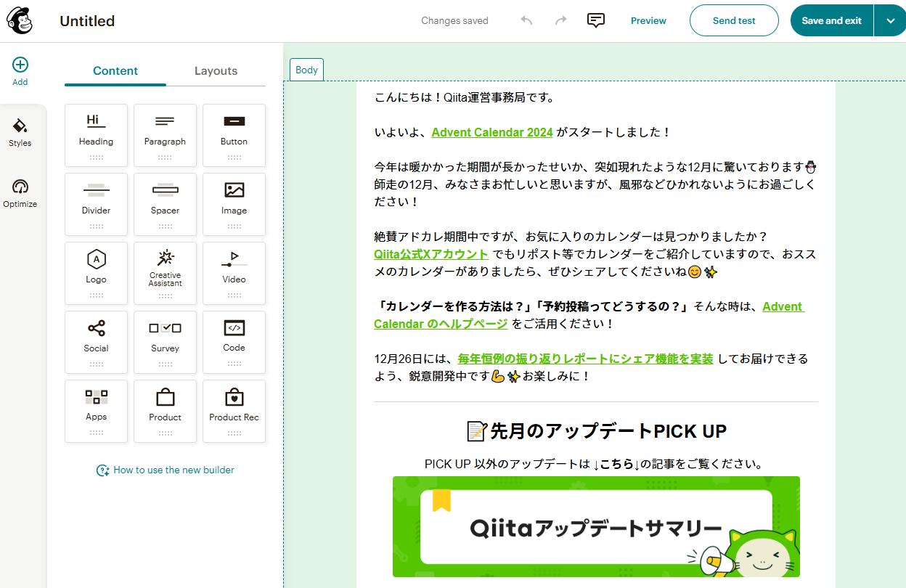Click the Qiitaアップデートサマリー banner image
The height and width of the screenshot is (588, 906).
click(596, 527)
